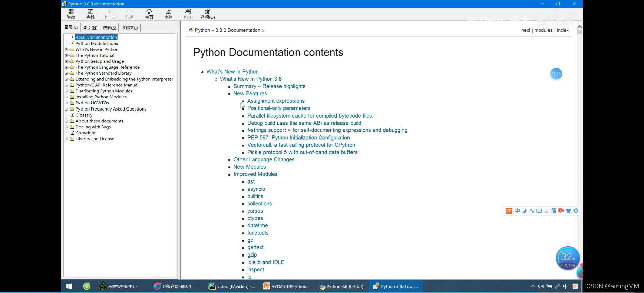Click the 打印 (Print) toolbar icon
644x293 pixels.
(x=188, y=14)
